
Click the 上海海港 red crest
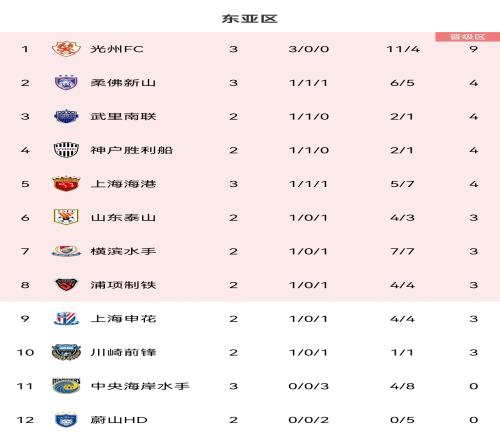(66, 184)
